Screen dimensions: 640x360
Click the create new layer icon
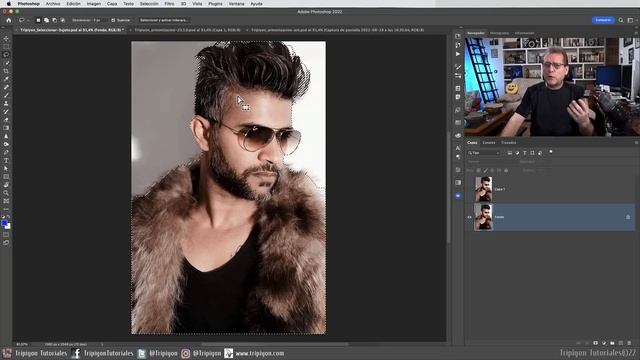click(x=620, y=343)
